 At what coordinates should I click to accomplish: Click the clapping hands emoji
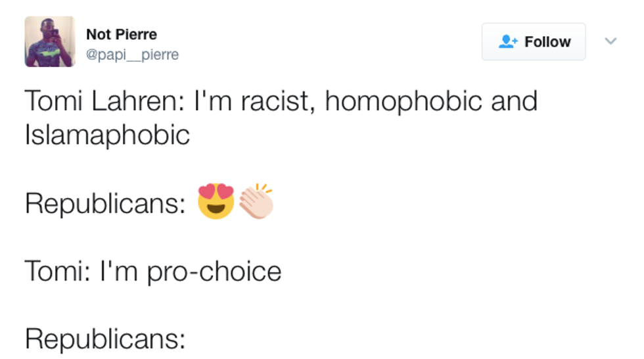point(256,201)
